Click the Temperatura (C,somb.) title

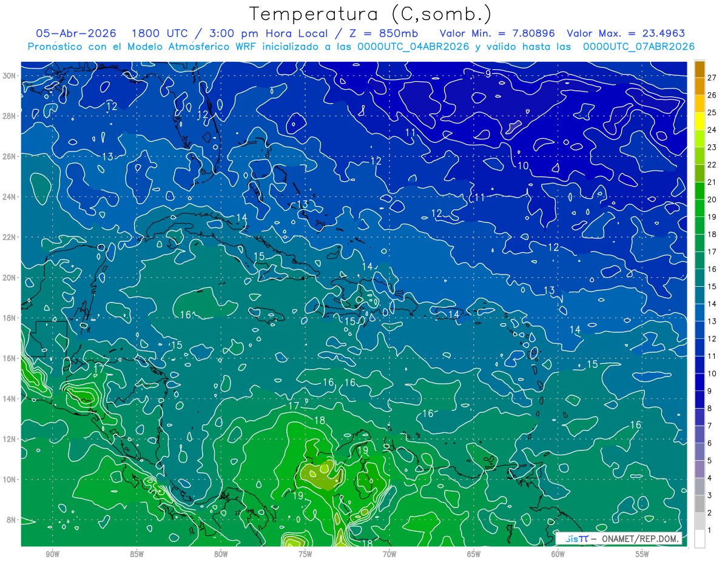(371, 14)
